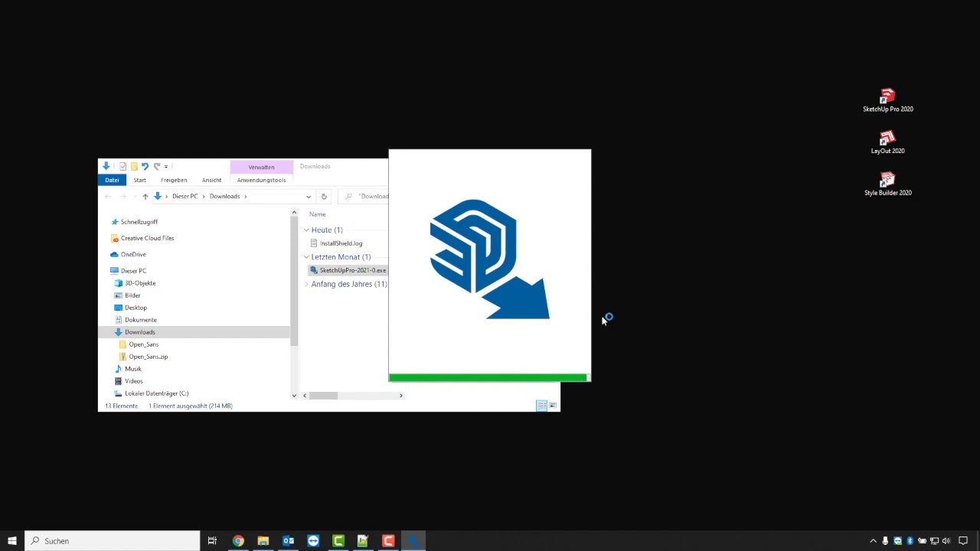This screenshot has width=980, height=551.
Task: Click the chevron after Downloads in address bar
Action: click(245, 197)
